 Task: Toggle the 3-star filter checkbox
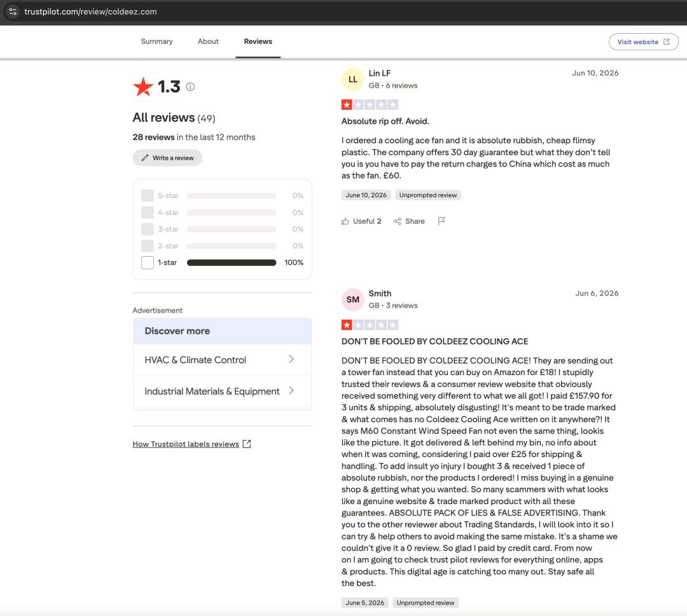(148, 229)
